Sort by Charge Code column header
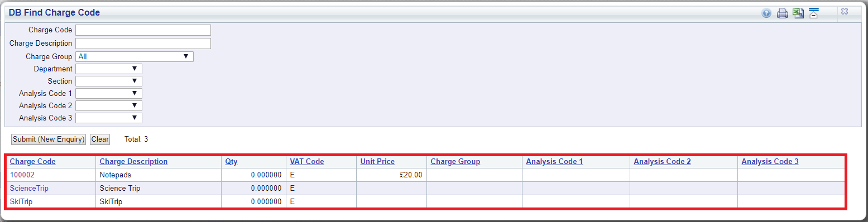 click(x=32, y=162)
